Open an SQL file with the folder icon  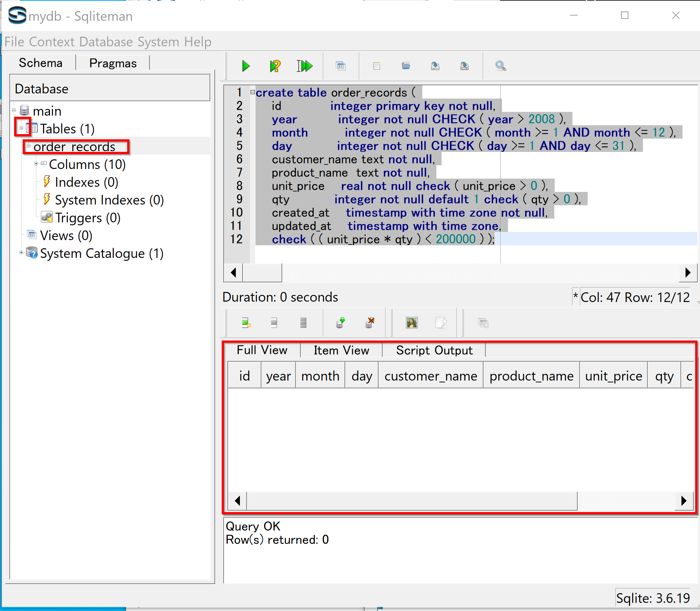406,66
